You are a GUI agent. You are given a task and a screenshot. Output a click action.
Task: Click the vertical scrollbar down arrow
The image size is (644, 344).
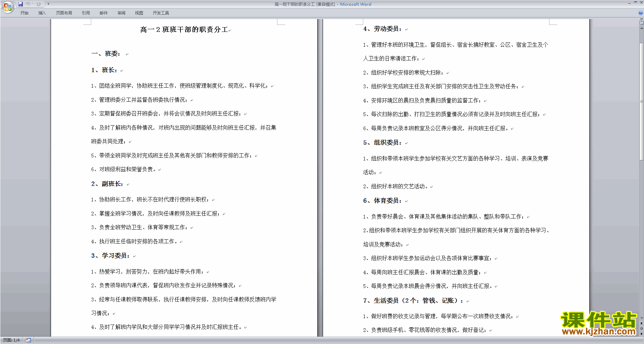[642, 318]
